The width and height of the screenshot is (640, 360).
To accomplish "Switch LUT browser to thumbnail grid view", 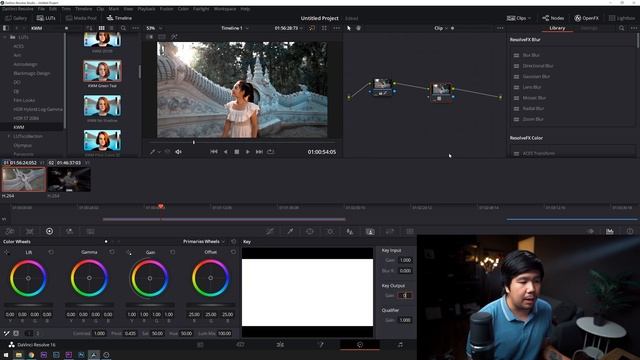I will pyautogui.click(x=101, y=28).
